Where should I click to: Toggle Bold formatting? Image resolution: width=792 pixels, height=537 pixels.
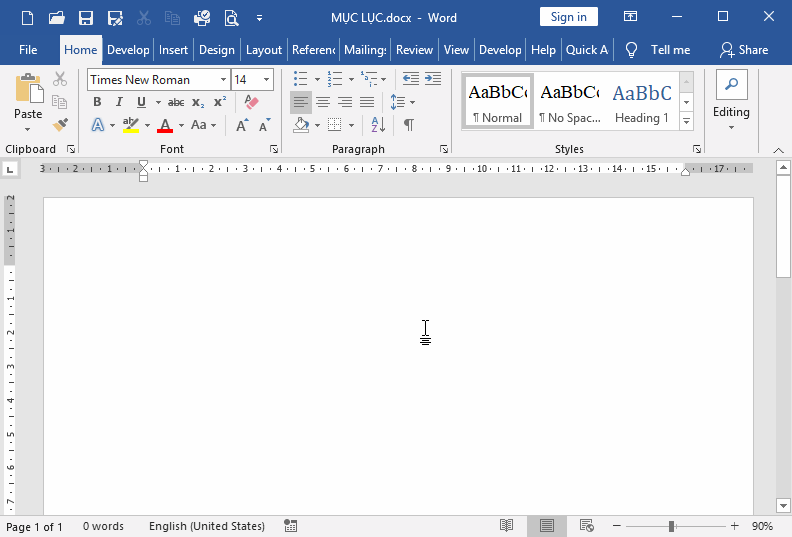(97, 102)
